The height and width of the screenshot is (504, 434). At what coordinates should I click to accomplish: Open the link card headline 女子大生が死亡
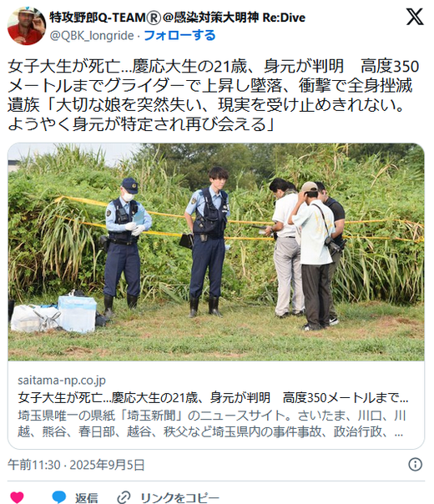click(x=213, y=397)
